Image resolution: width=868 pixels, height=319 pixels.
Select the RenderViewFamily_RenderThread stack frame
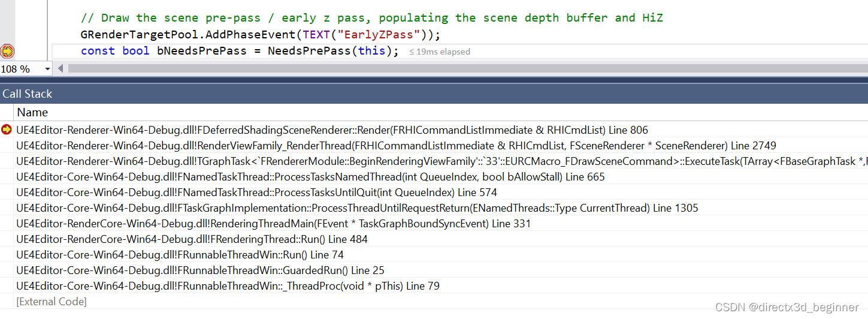pyautogui.click(x=396, y=146)
